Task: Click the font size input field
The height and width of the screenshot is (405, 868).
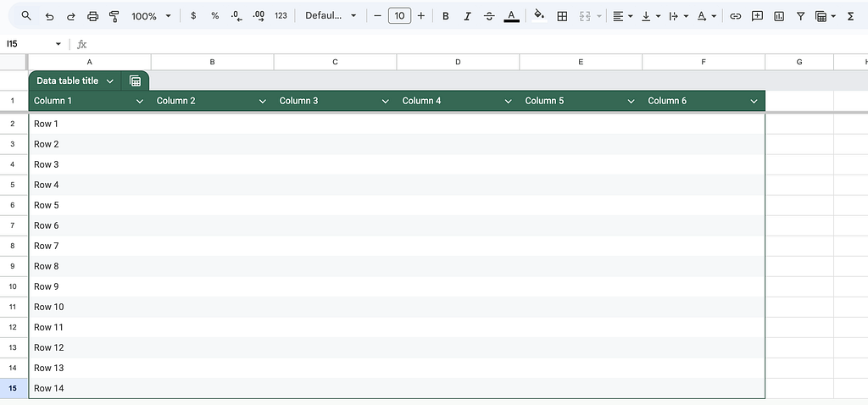Action: tap(400, 16)
